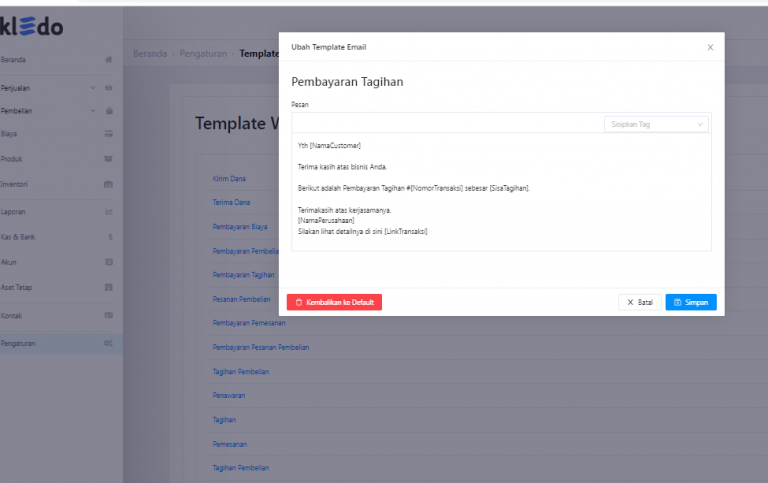Click the Produk icon in sidebar

(x=108, y=159)
